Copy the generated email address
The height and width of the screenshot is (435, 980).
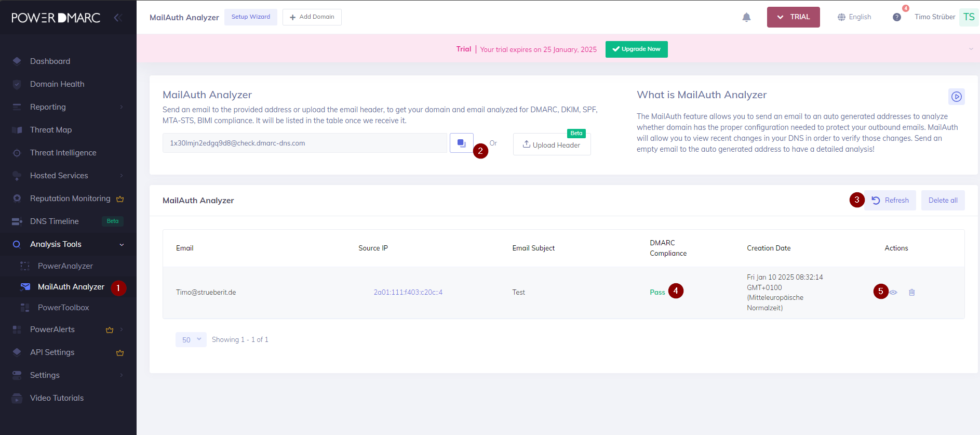[461, 143]
